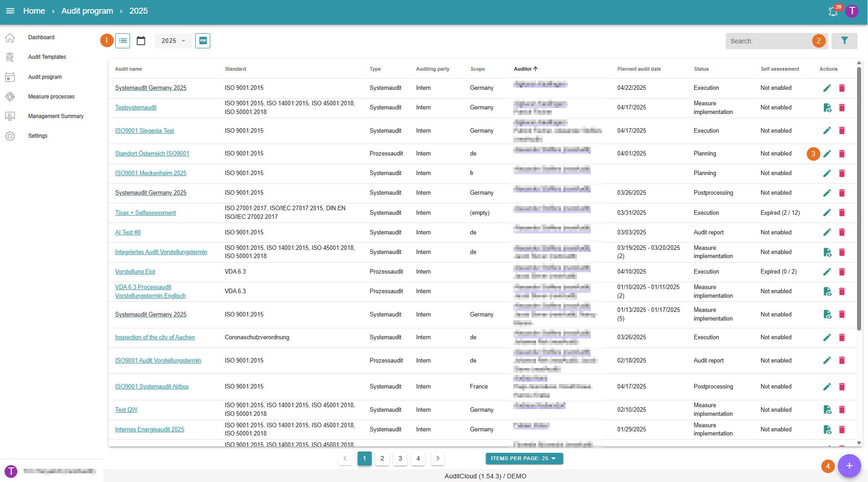Open the 2025 year dropdown
The image size is (868, 482).
coord(173,41)
